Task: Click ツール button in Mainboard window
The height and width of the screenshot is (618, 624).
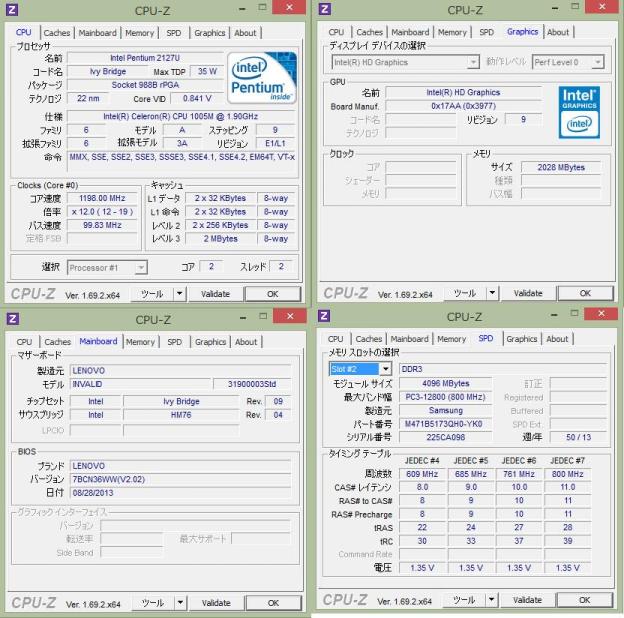Action: point(153,603)
